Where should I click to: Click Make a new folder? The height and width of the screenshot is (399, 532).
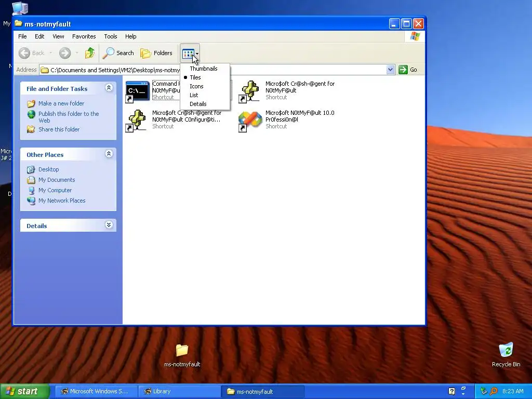pyautogui.click(x=61, y=103)
